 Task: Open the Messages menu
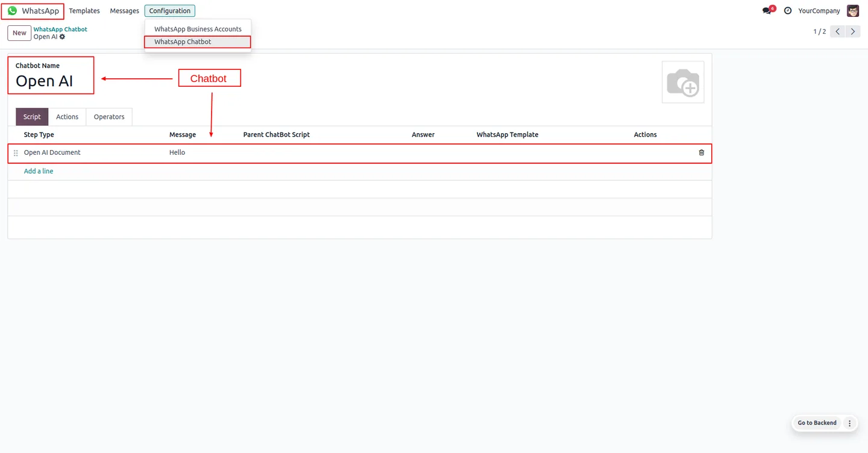click(x=124, y=11)
